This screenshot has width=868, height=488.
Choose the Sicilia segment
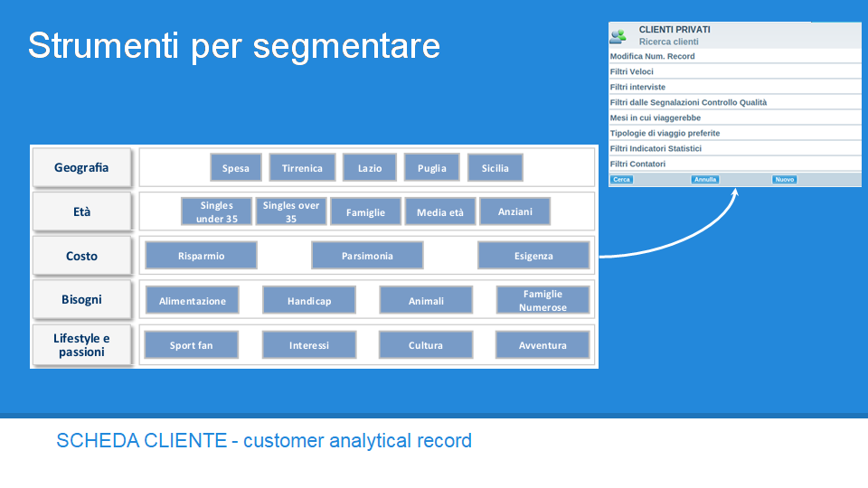[x=495, y=168]
